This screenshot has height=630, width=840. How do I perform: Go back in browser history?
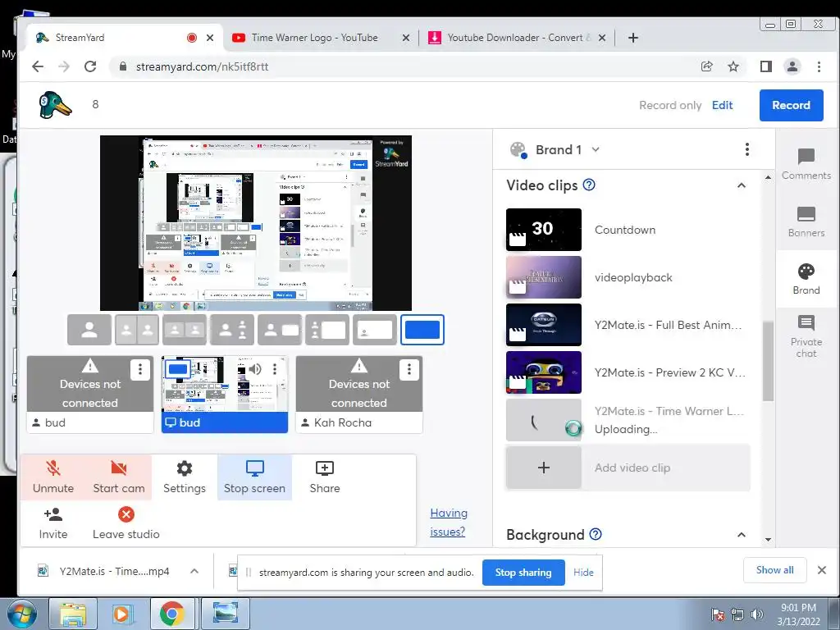[38, 66]
